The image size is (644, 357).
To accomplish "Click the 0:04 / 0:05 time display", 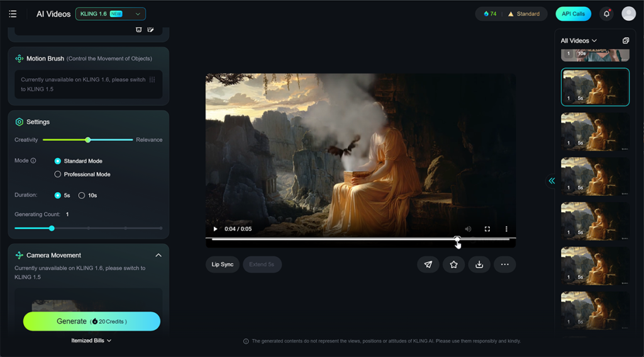I will click(x=238, y=229).
